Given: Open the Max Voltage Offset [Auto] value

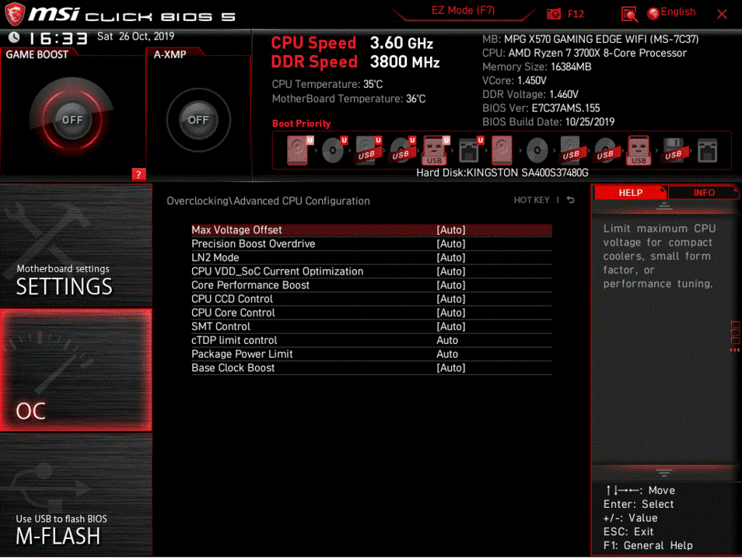Looking at the screenshot, I should [x=451, y=230].
